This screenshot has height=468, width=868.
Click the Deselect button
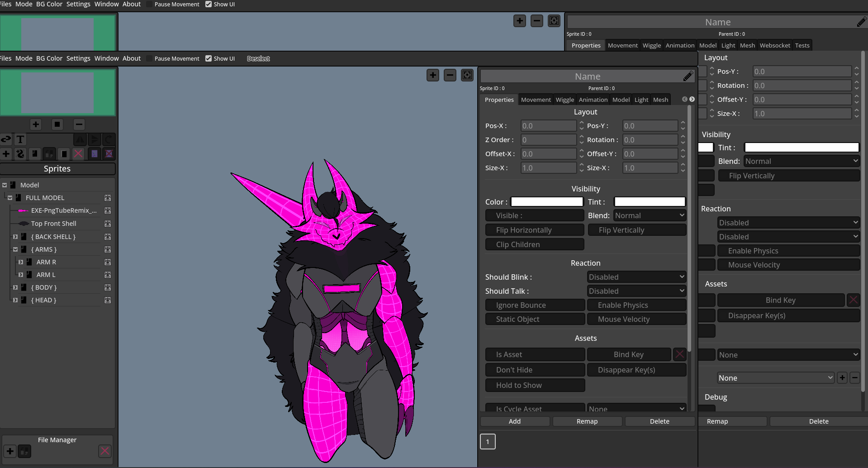pos(258,58)
